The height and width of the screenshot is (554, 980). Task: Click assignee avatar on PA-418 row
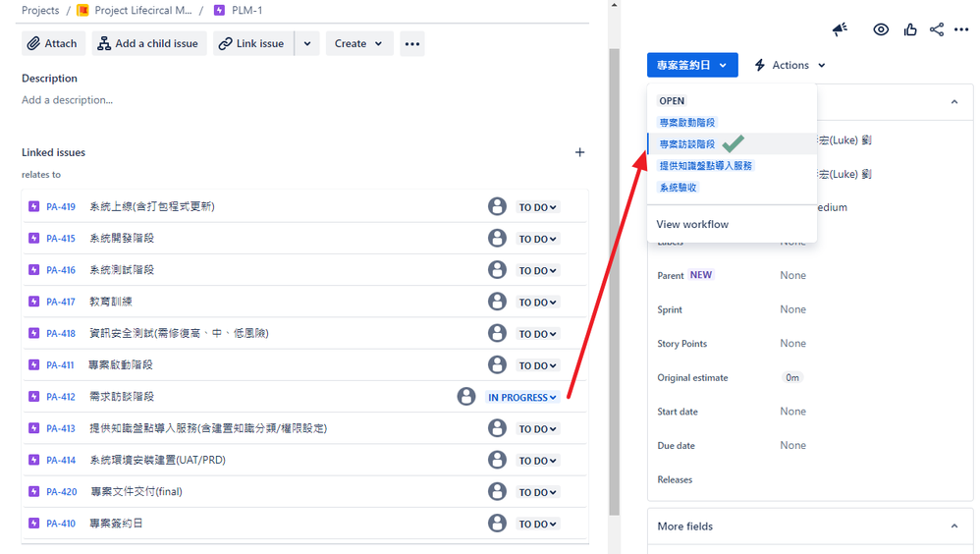497,333
